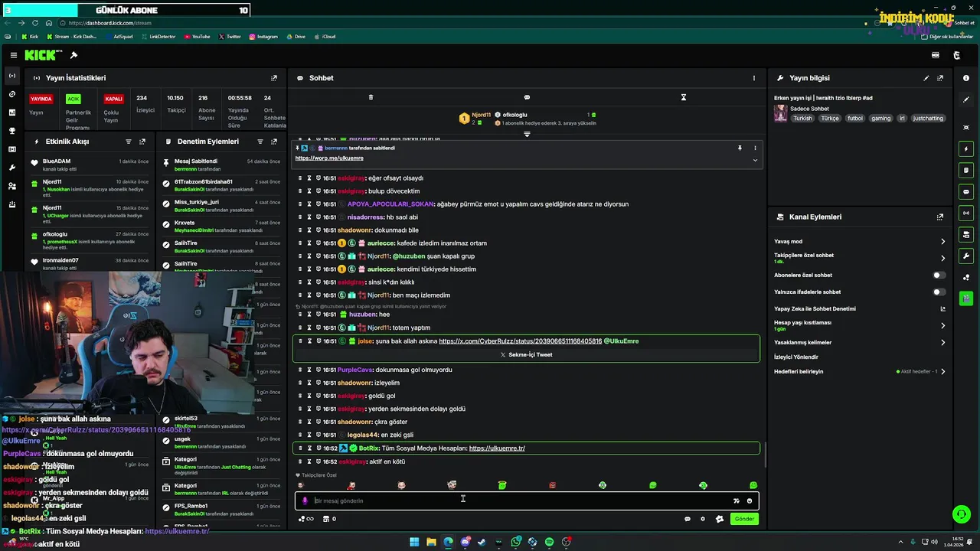This screenshot has width=980, height=551.
Task: Open the pinned message three-dot menu
Action: click(755, 148)
